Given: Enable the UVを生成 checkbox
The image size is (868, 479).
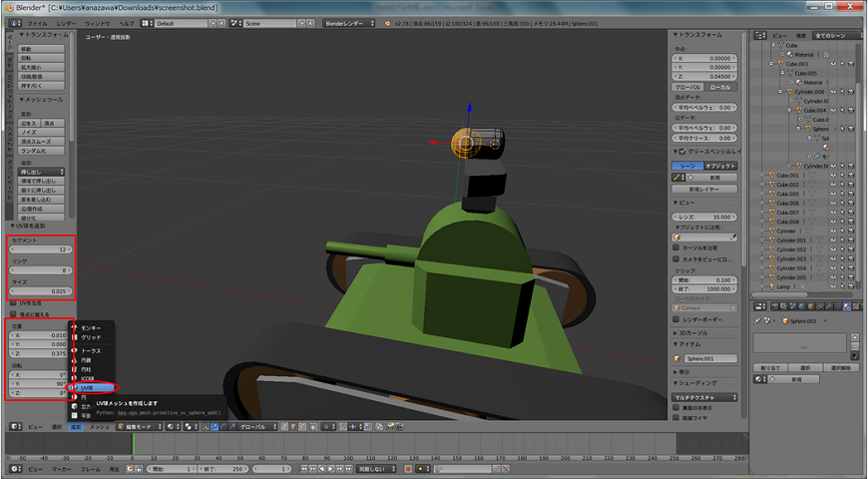Looking at the screenshot, I should pos(13,302).
